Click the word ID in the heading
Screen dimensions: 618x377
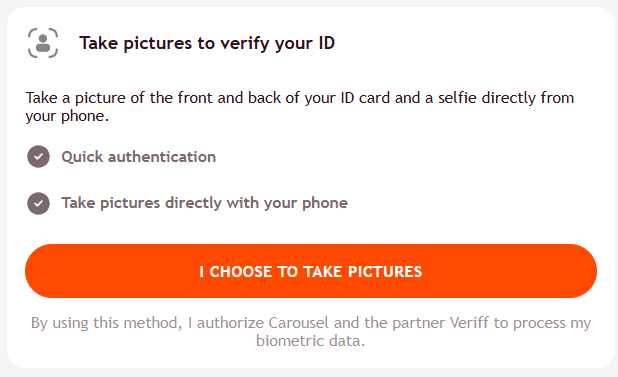tap(326, 43)
